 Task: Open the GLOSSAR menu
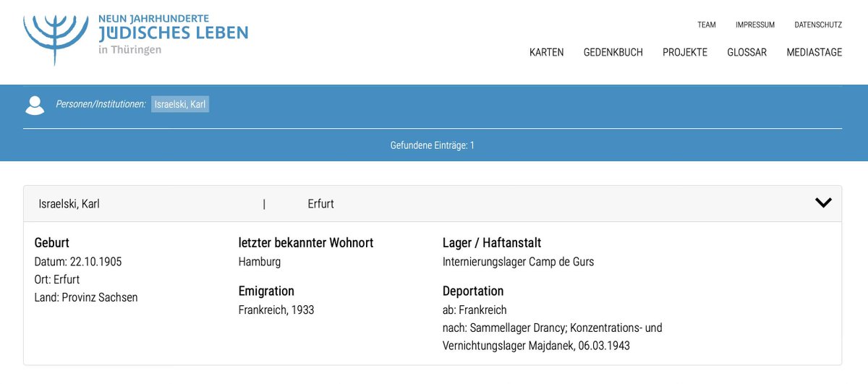[x=746, y=52]
